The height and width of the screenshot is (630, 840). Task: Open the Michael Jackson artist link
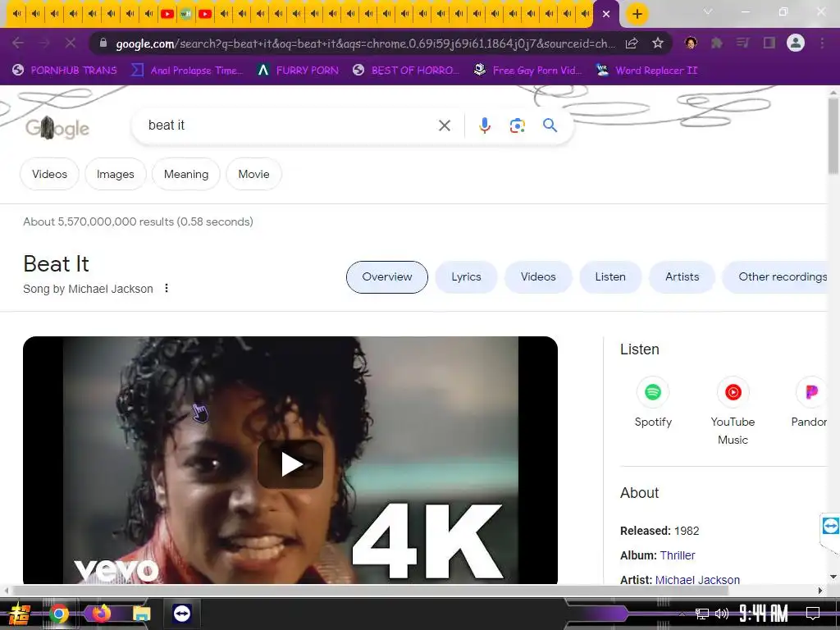point(697,580)
